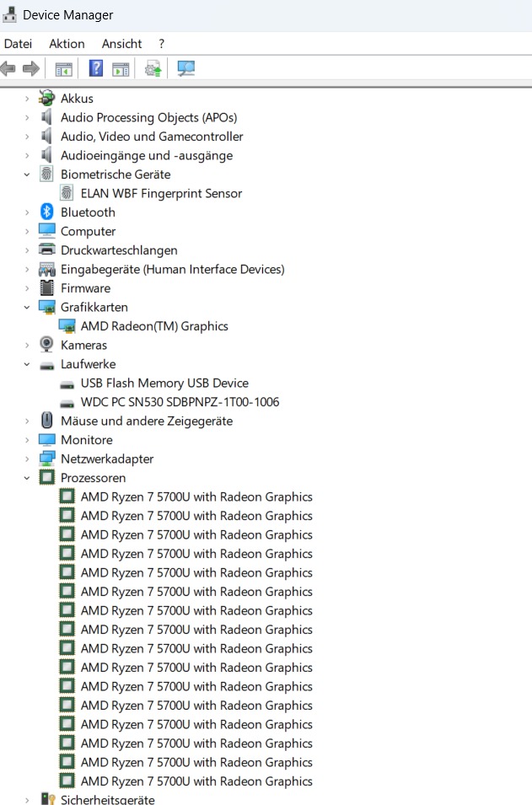
Task: Expand the Kameras category chevron
Action: click(x=27, y=346)
